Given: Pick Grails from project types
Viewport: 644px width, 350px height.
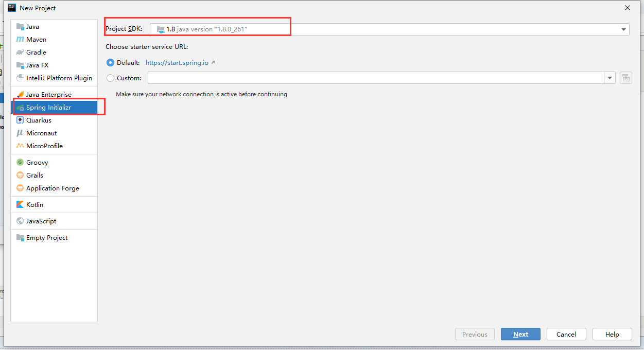Looking at the screenshot, I should (54, 176).
